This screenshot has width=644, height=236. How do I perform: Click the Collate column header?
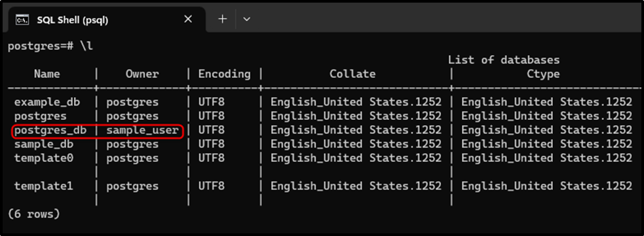(x=352, y=74)
